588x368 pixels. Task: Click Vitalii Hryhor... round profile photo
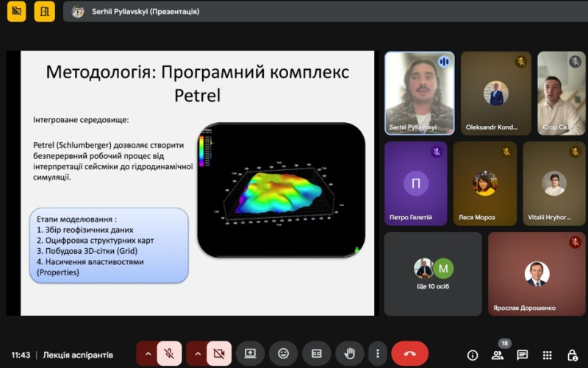554,183
